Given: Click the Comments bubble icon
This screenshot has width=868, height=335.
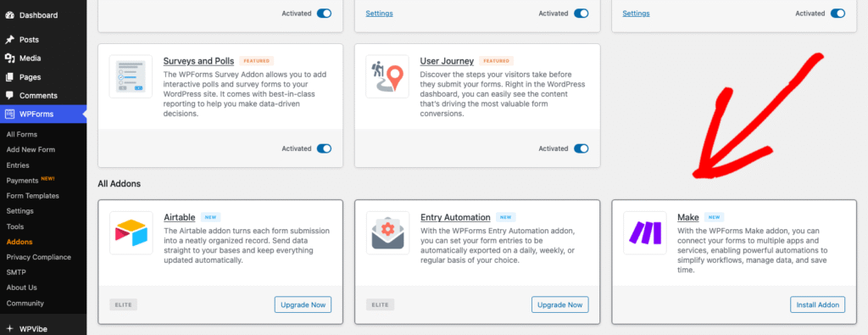Looking at the screenshot, I should 9,96.
